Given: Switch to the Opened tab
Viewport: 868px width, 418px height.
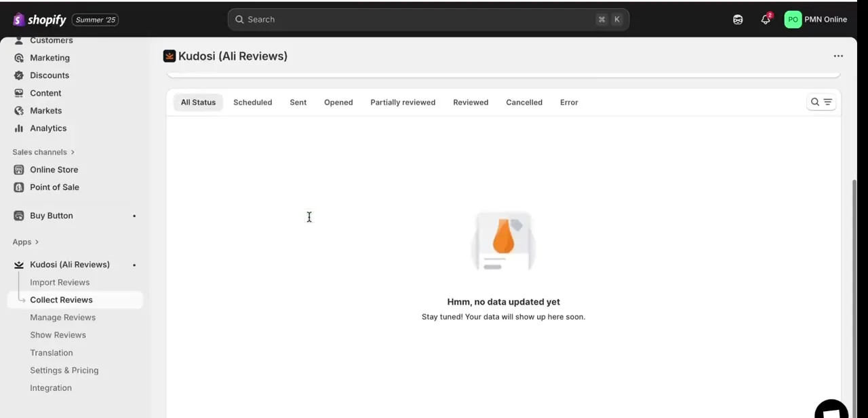Looking at the screenshot, I should tap(338, 102).
